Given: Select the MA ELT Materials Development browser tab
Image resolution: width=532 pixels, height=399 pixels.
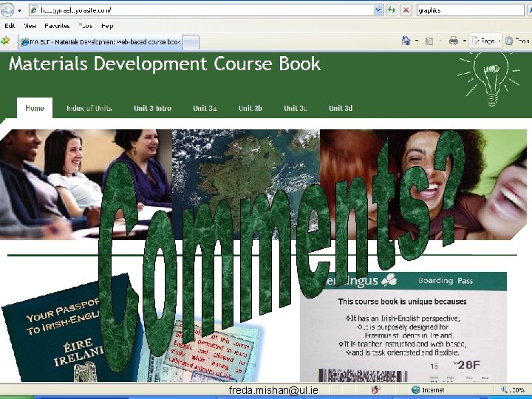Looking at the screenshot, I should [x=100, y=42].
